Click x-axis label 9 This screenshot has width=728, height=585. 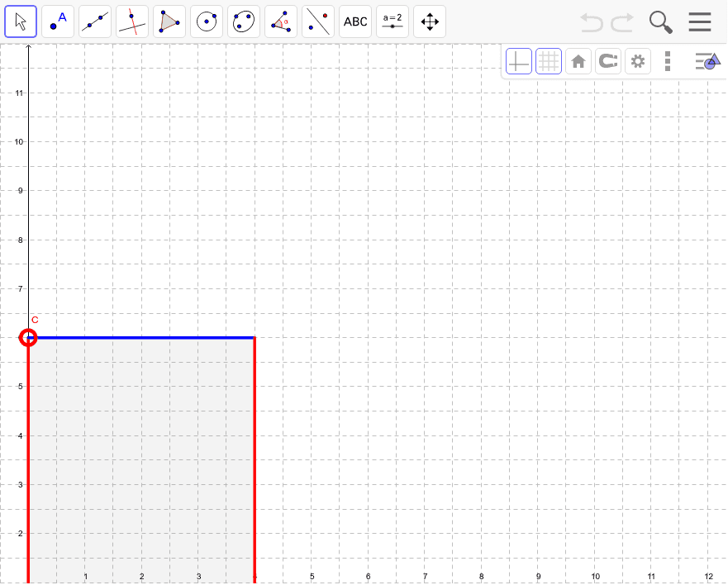tap(539, 576)
